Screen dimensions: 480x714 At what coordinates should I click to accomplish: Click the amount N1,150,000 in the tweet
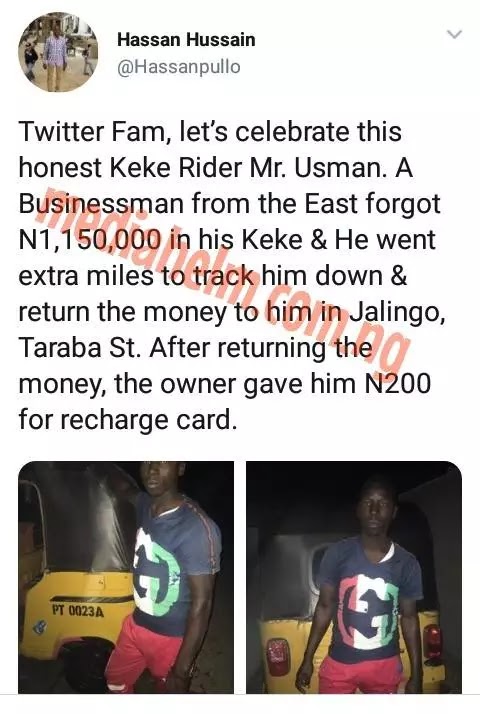pyautogui.click(x=90, y=240)
